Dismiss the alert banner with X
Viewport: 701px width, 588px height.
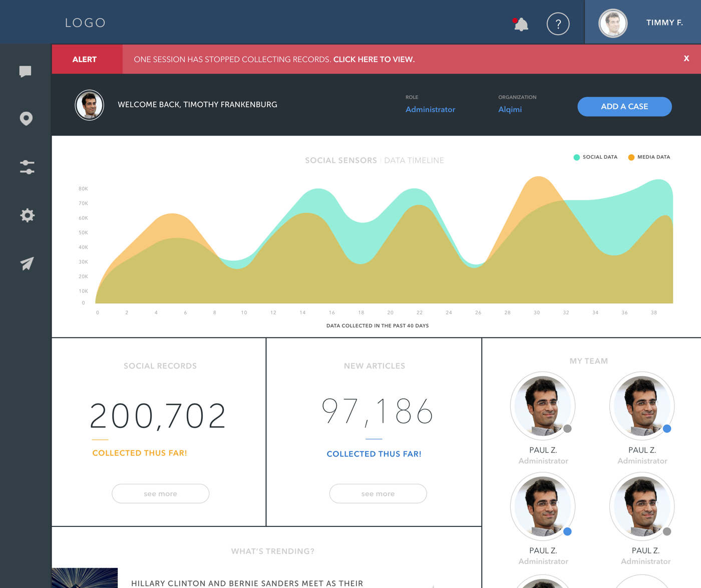(686, 59)
